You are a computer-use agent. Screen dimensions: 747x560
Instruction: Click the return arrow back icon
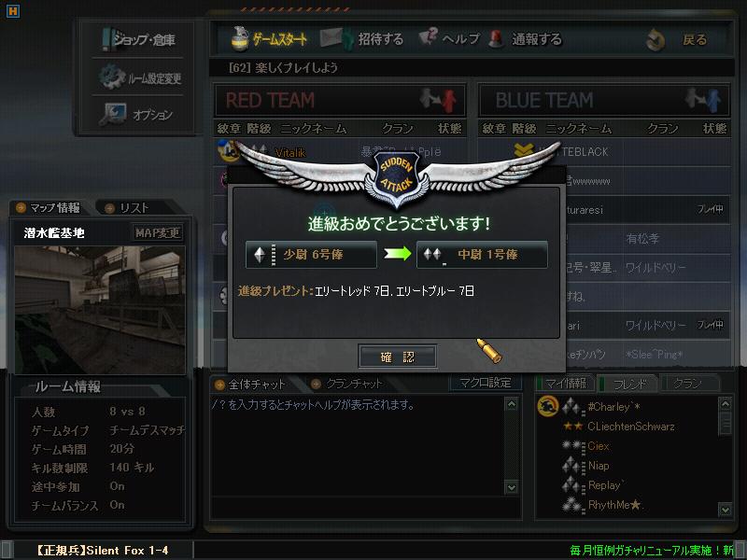click(x=655, y=39)
